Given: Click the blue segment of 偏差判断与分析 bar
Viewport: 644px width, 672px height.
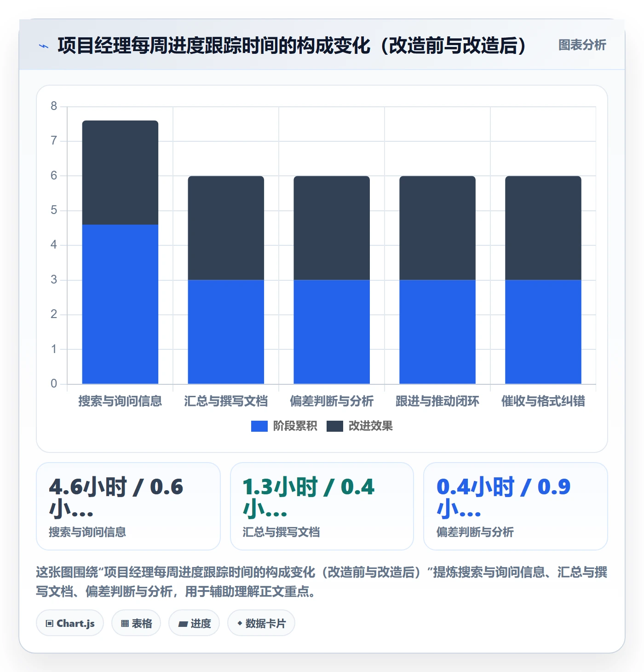Looking at the screenshot, I should [332, 332].
